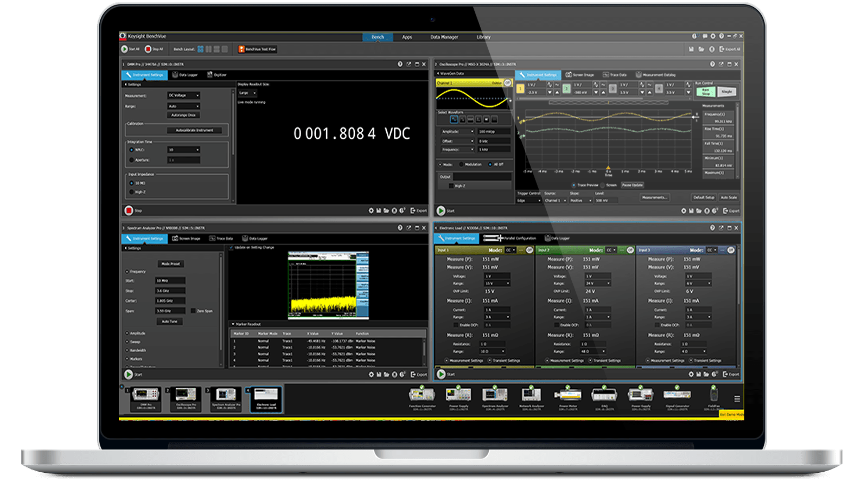Screen dimensions: 868x488
Task: Open Input 1 Mode dropdown in Electronic Load
Action: click(510, 250)
